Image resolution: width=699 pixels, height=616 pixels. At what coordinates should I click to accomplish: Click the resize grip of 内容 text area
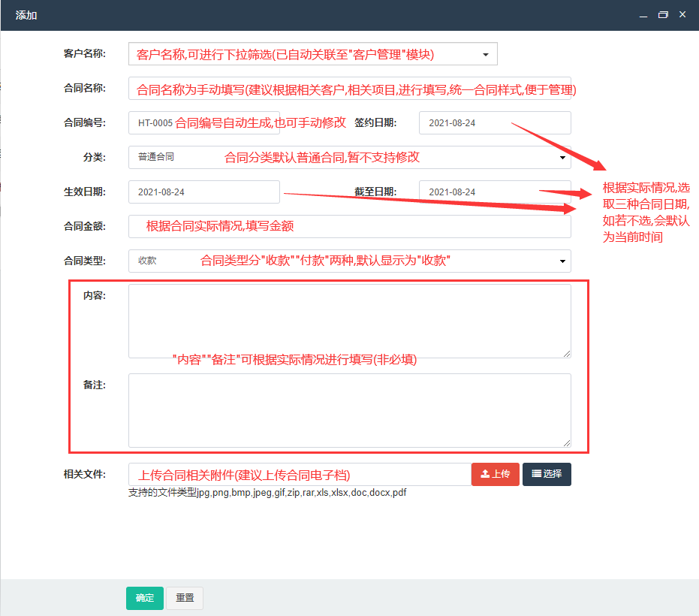point(567,354)
